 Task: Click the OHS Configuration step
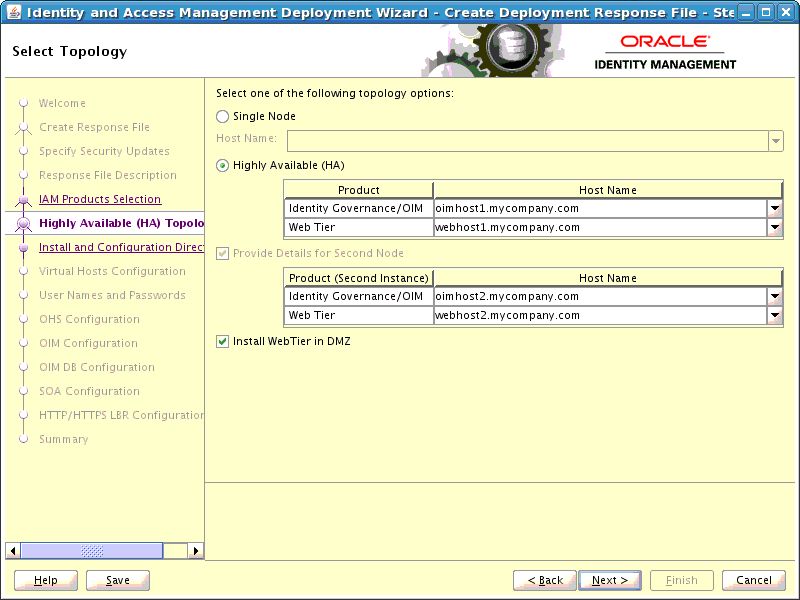click(x=89, y=319)
